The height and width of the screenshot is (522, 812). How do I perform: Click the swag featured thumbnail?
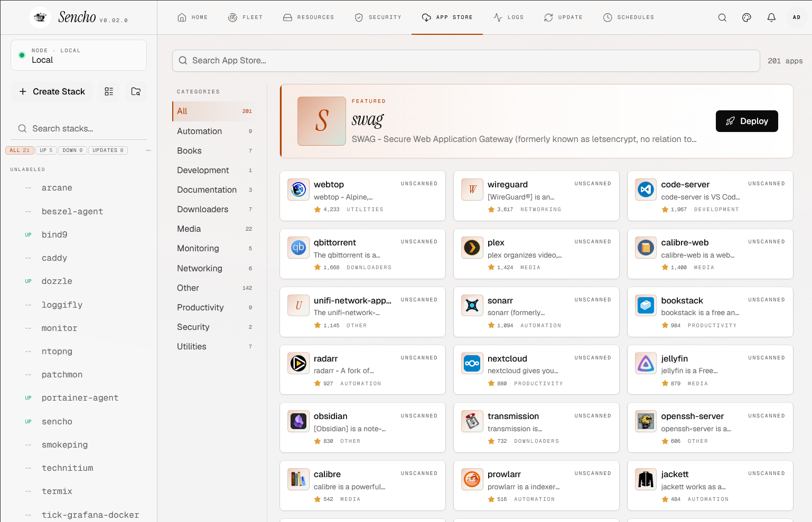tap(322, 121)
